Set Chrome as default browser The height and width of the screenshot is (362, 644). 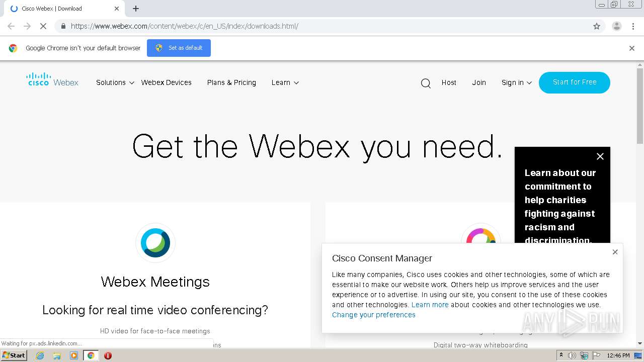(x=179, y=48)
